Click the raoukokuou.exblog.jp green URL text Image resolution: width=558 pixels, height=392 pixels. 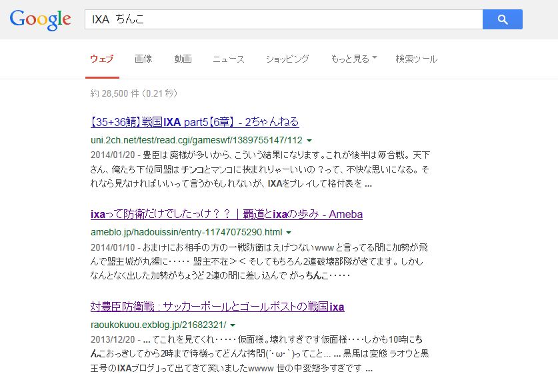[x=159, y=325]
